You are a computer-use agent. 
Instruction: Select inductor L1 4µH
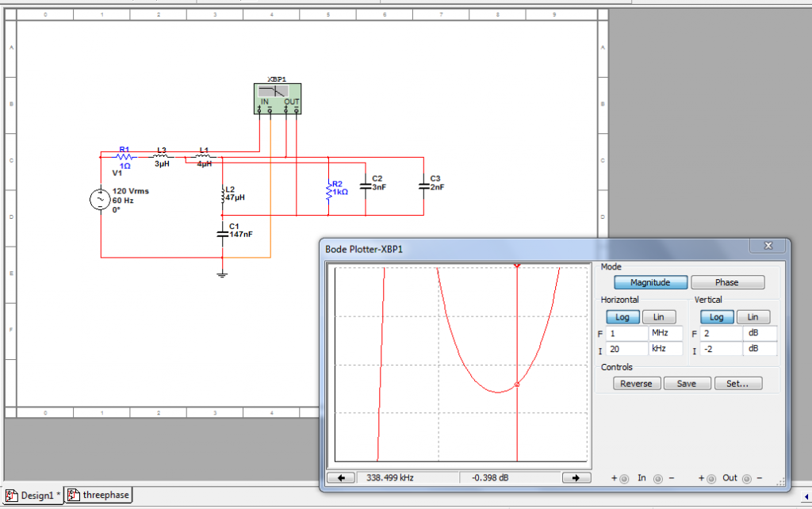pos(204,156)
